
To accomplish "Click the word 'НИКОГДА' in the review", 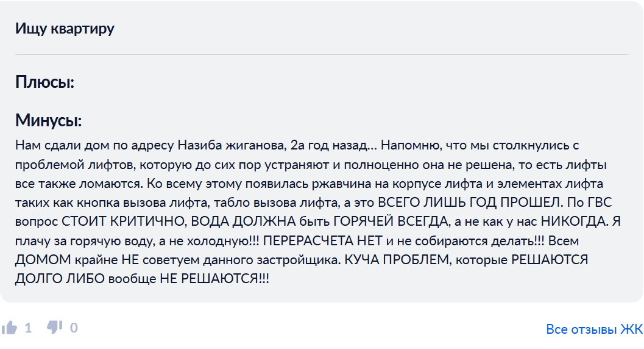I will (x=574, y=221).
